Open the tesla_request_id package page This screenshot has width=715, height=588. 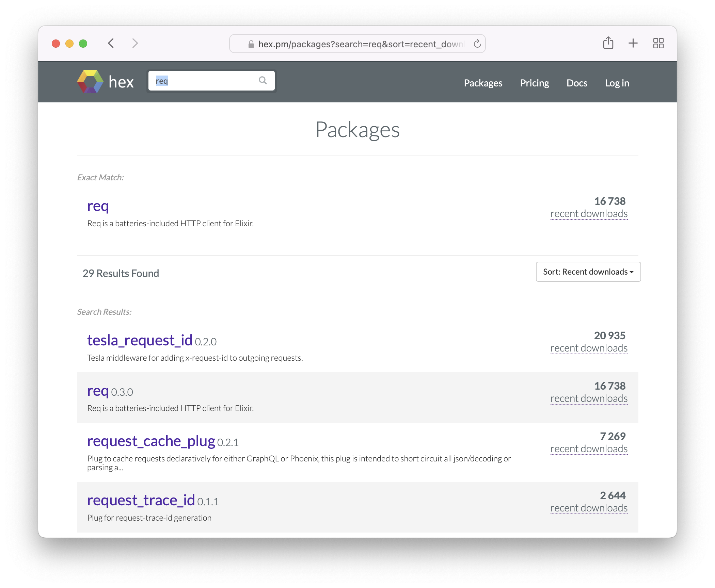[x=140, y=340]
